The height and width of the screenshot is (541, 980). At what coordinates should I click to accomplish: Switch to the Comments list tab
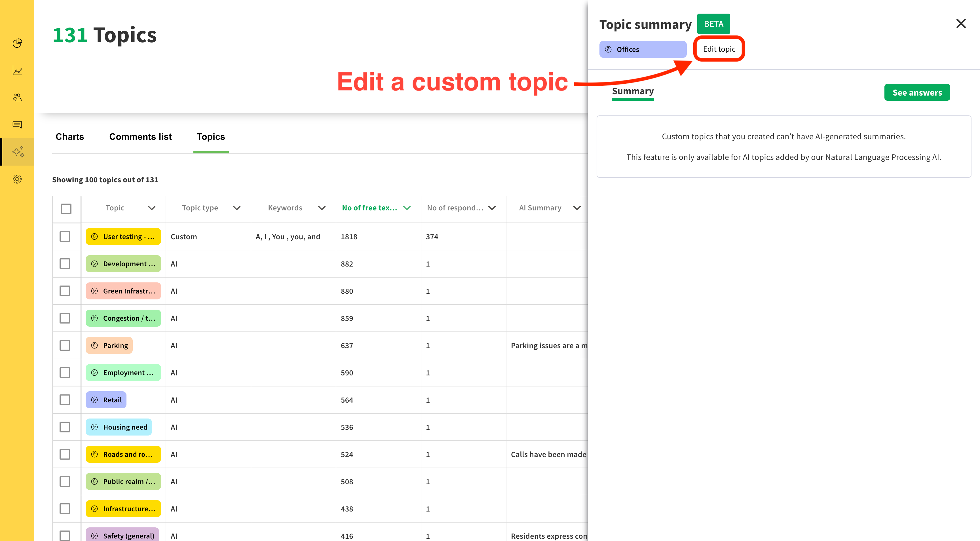140,137
